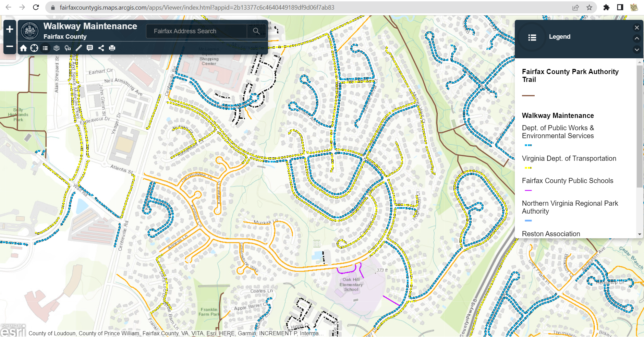Screen dimensions: 644x337
Task: Zoom in with the plus button
Action: point(10,29)
